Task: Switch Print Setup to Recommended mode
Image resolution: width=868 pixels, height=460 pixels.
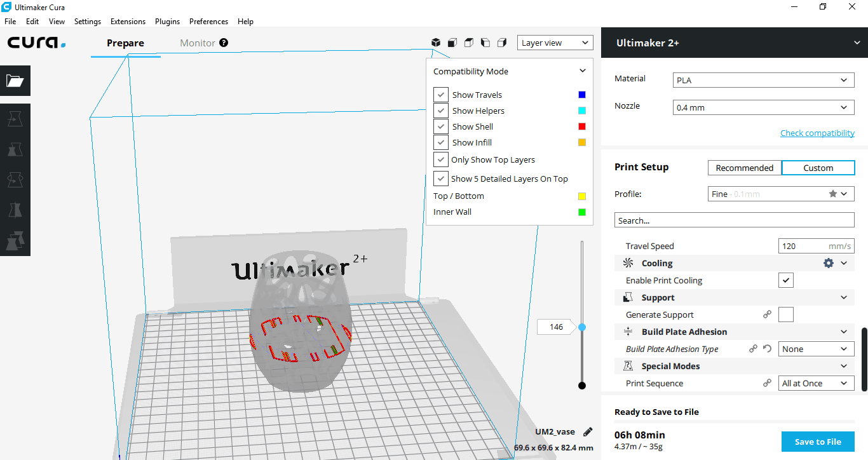Action: point(745,168)
